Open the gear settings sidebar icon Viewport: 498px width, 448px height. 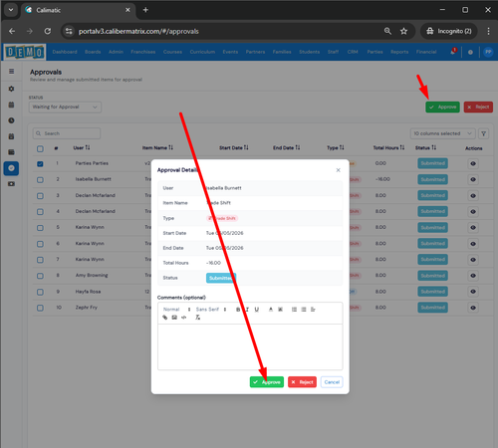click(x=11, y=89)
